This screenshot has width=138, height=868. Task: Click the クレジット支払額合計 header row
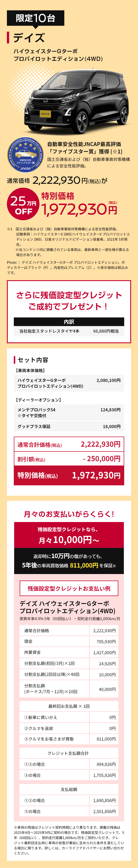69,753
